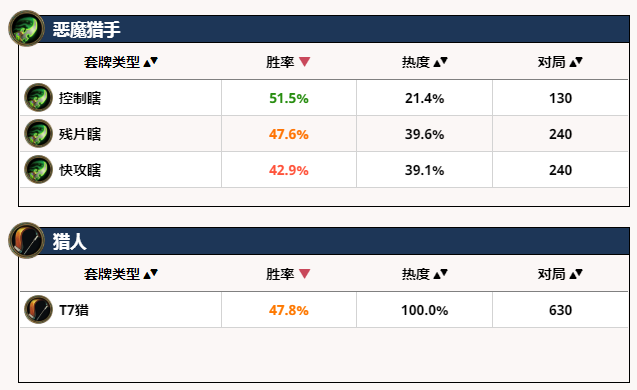Sort Demon Hunter table by 对局 arrows

(576, 62)
